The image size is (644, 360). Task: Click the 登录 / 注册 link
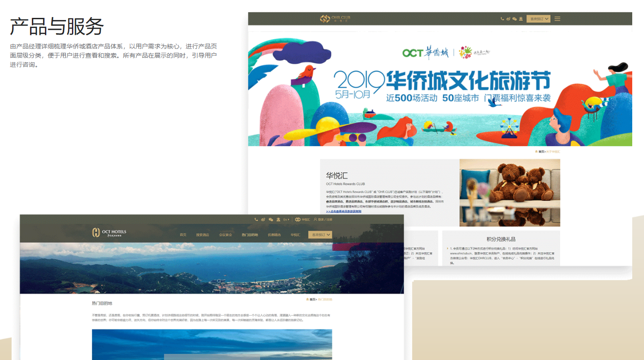323,219
